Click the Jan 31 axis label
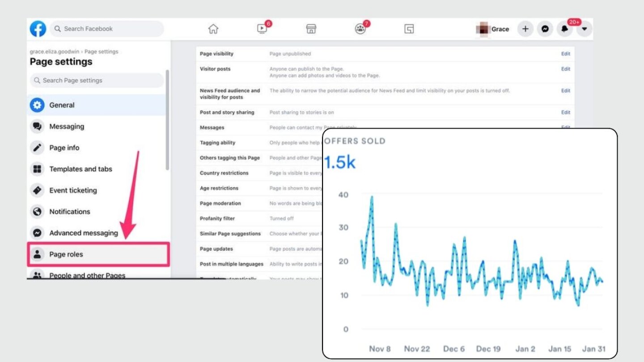Image resolution: width=644 pixels, height=362 pixels. click(x=594, y=349)
